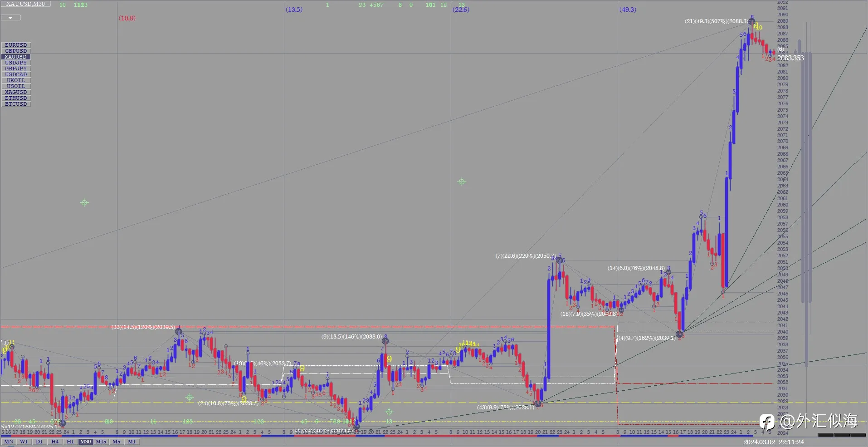
Task: Click the green crosshair marker below the (22.6) label
Action: (462, 182)
